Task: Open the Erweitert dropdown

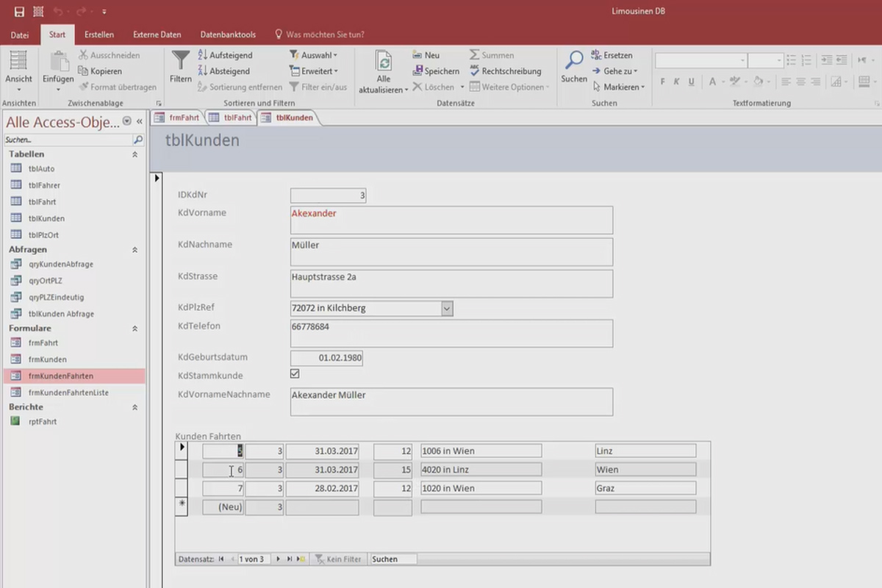Action: (314, 71)
